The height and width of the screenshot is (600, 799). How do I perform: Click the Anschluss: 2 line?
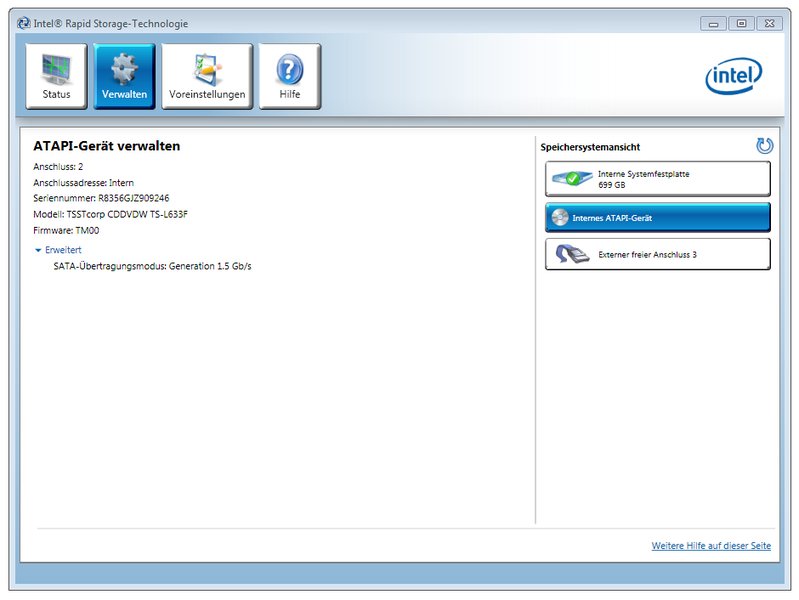tap(58, 167)
